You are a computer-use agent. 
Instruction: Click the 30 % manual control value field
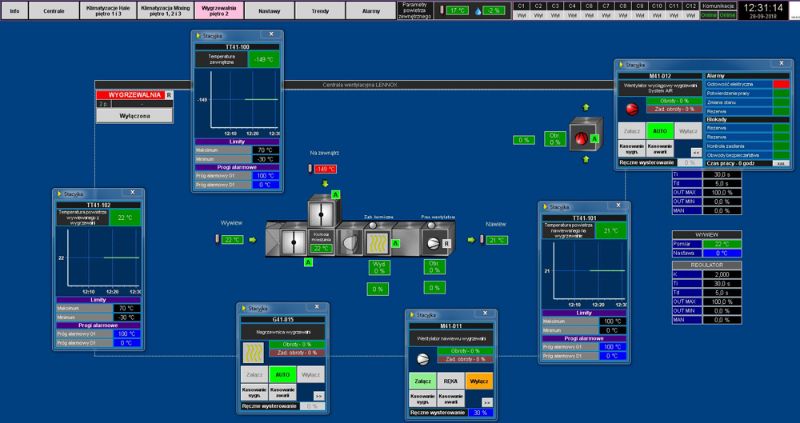pos(480,412)
